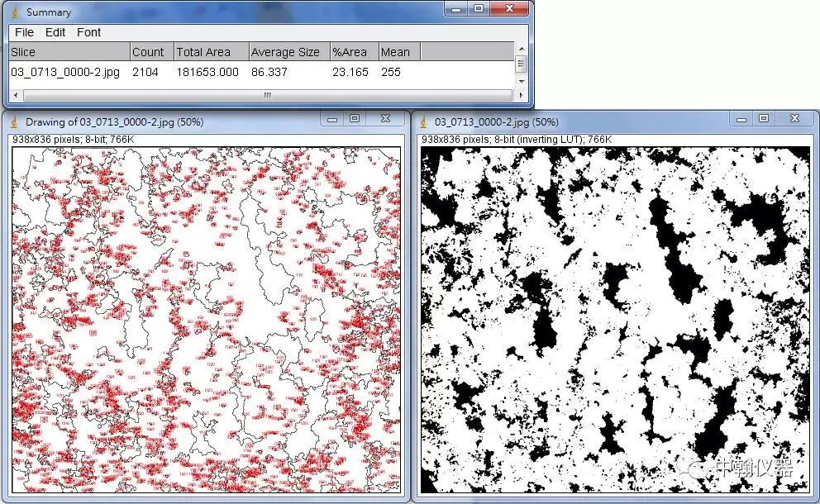Maximize the Summary window

(478, 8)
